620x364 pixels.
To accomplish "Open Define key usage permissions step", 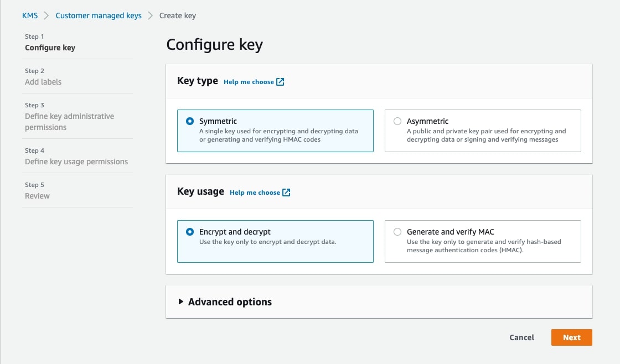I will (76, 162).
